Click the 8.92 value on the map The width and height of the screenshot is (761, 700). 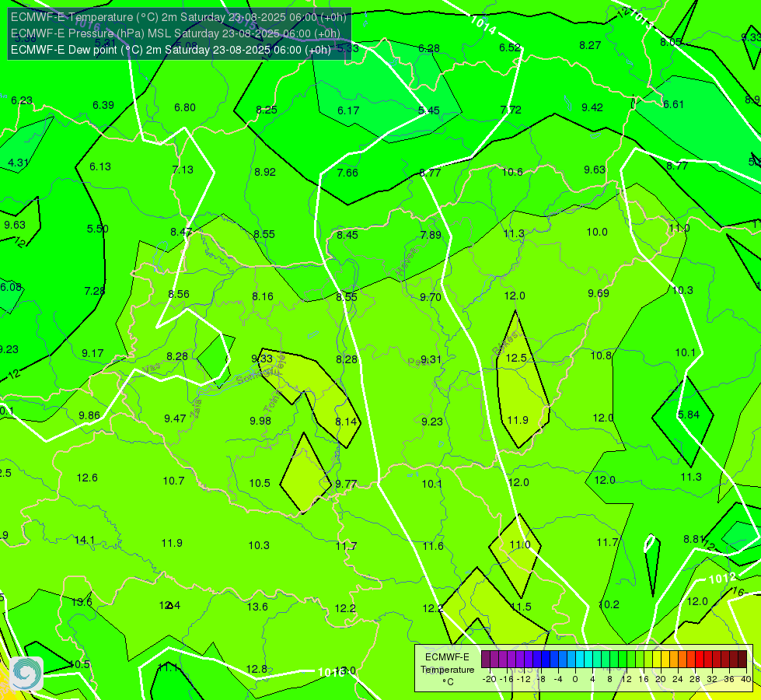point(265,172)
